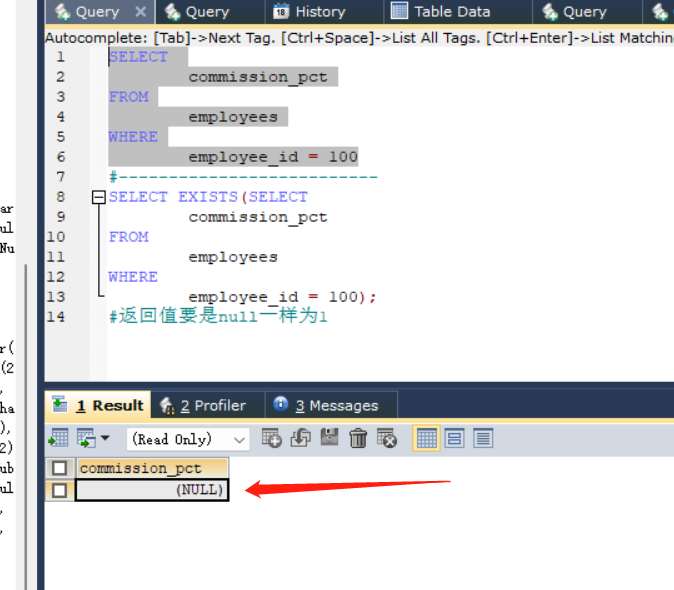Image resolution: width=674 pixels, height=590 pixels.
Task: Click the calendar icon on History tab
Action: pos(281,11)
